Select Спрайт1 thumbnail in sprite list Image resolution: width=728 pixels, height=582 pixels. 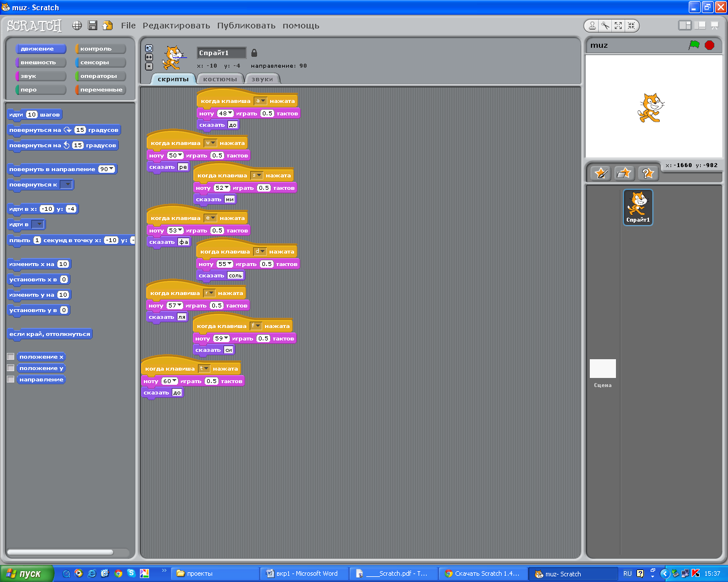click(x=638, y=207)
